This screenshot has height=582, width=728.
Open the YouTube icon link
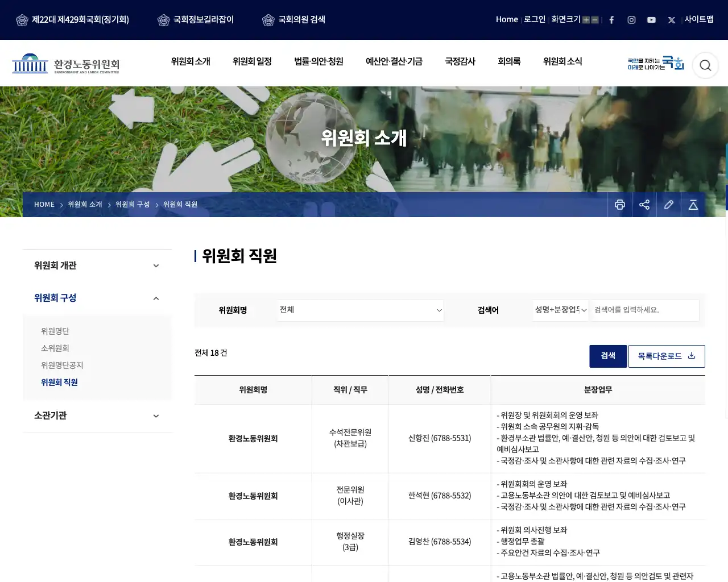[651, 20]
